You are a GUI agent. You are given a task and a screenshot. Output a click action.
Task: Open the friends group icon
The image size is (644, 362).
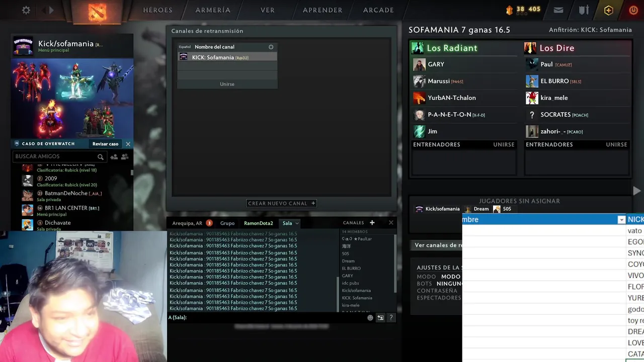pos(125,157)
